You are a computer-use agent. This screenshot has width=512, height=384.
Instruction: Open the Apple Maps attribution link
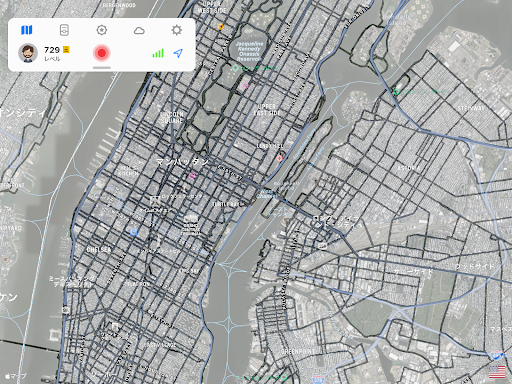(x=15, y=376)
